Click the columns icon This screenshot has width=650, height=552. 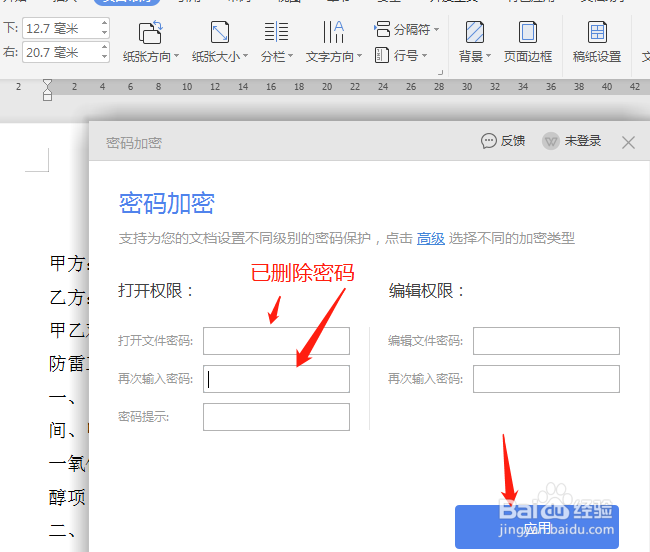coord(276,32)
